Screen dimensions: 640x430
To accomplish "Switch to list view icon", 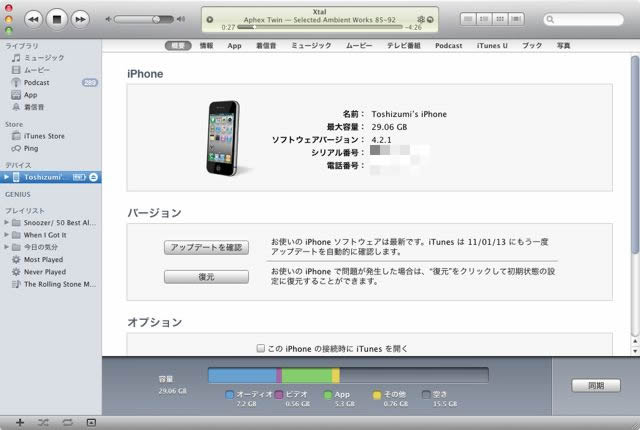I will coord(468,19).
